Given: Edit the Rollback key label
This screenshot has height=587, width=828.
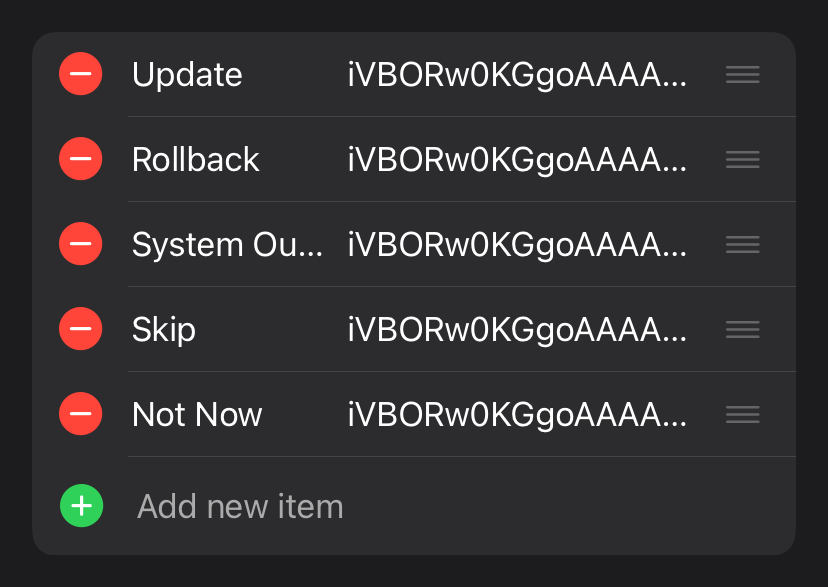Looking at the screenshot, I should click(195, 159).
